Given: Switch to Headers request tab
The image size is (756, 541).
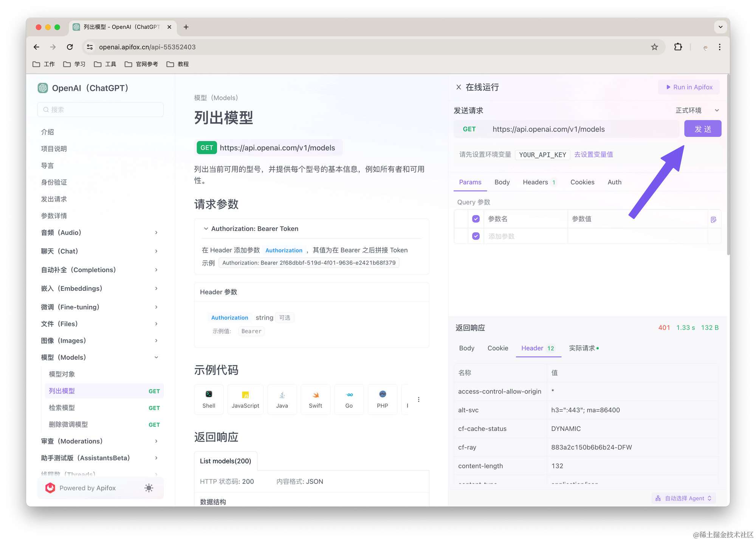Looking at the screenshot, I should tap(539, 182).
